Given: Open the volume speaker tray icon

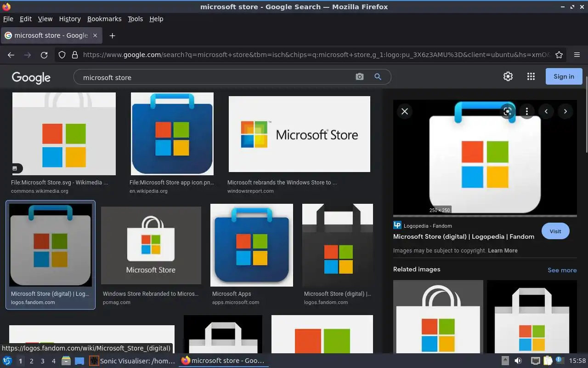Looking at the screenshot, I should click(x=518, y=361).
